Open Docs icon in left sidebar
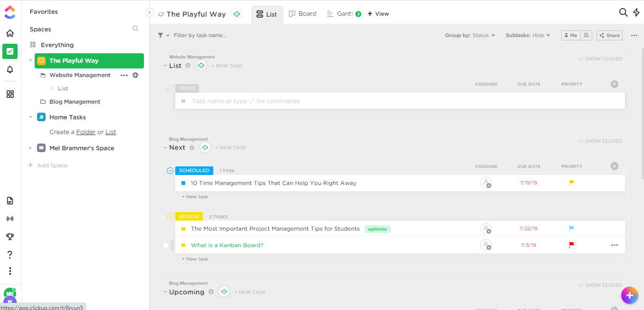Viewport: 644px width, 310px height. (10, 201)
